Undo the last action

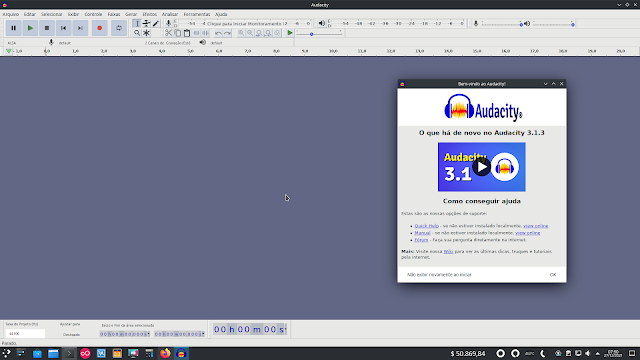[218, 33]
